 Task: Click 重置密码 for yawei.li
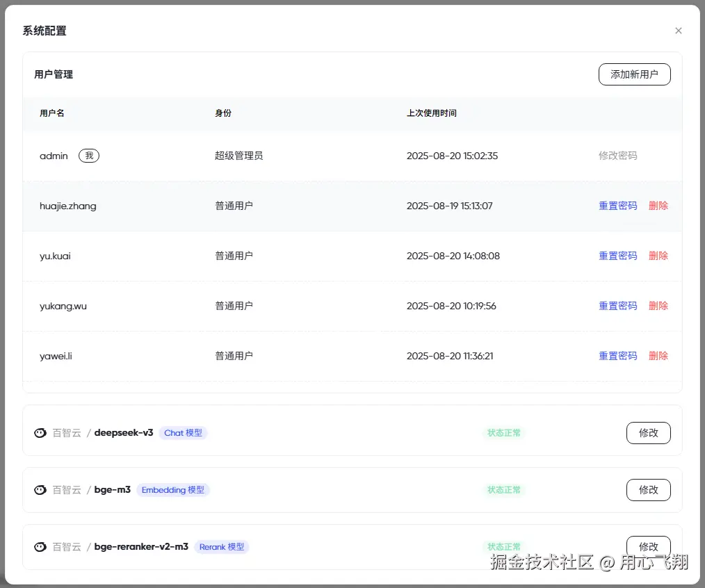(617, 356)
